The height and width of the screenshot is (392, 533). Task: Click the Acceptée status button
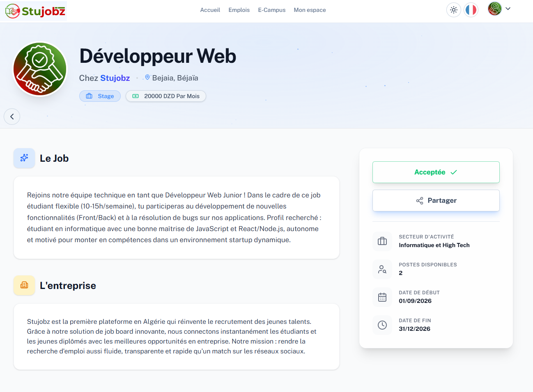click(436, 172)
